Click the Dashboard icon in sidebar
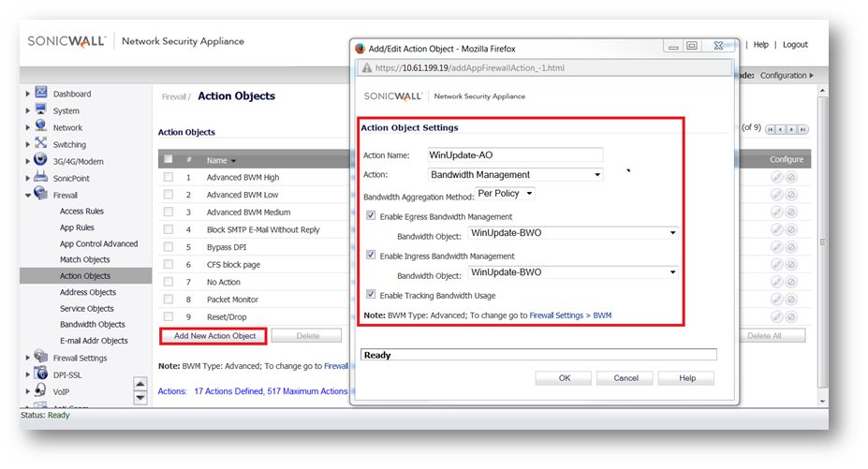Image resolution: width=868 pixels, height=469 pixels. point(41,93)
